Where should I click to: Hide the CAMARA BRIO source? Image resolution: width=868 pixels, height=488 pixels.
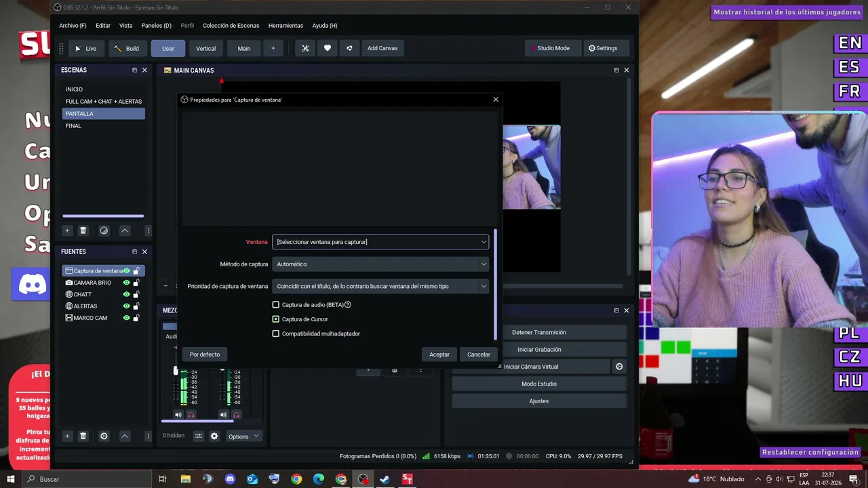126,283
